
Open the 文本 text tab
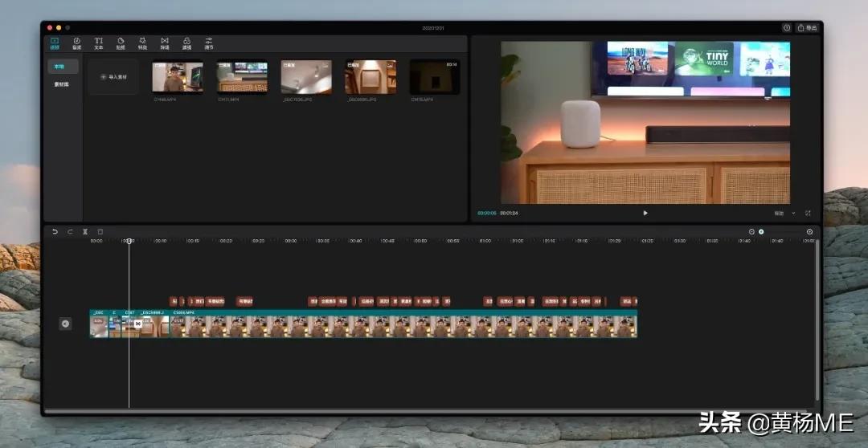click(x=99, y=43)
